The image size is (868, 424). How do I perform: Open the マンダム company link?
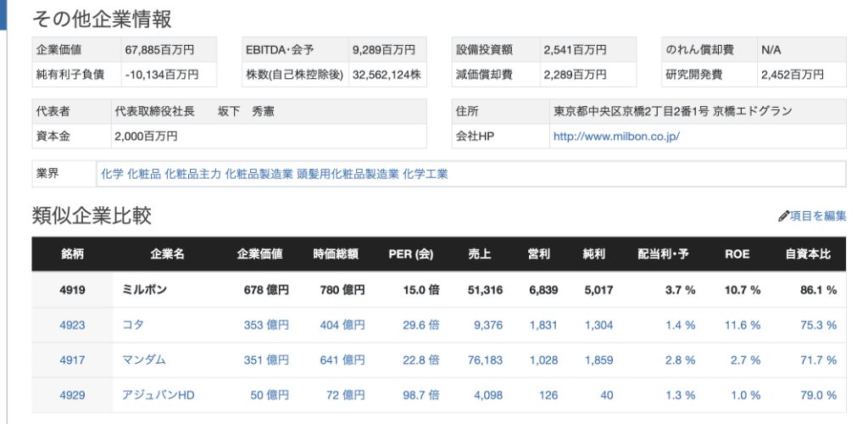[144, 360]
